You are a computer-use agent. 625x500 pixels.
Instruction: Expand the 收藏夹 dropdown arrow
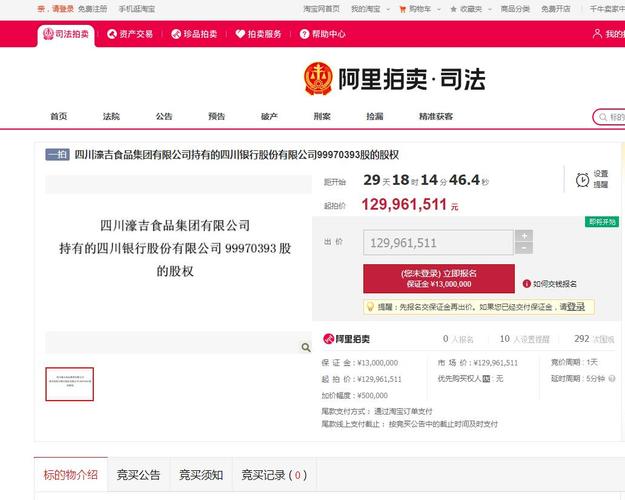[490, 9]
